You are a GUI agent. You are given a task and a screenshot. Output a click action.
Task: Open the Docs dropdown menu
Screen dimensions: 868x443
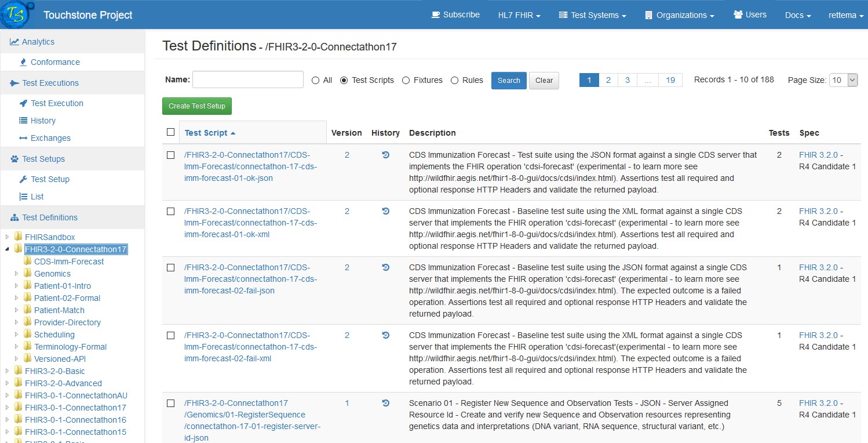798,15
